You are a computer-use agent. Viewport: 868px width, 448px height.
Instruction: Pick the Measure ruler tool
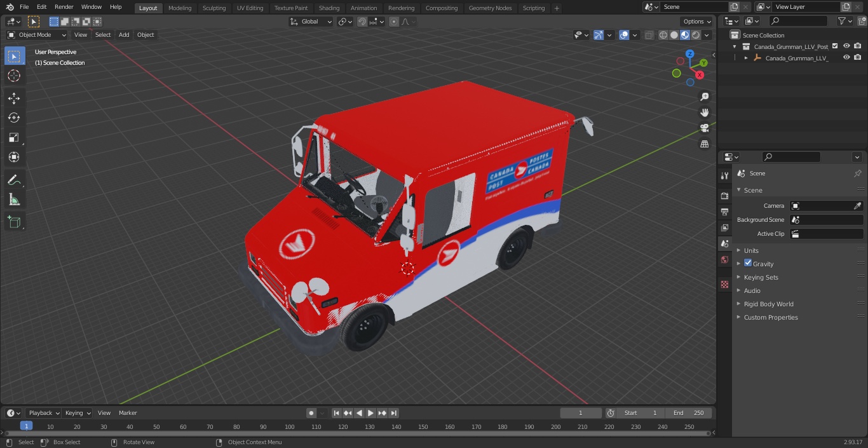14,200
